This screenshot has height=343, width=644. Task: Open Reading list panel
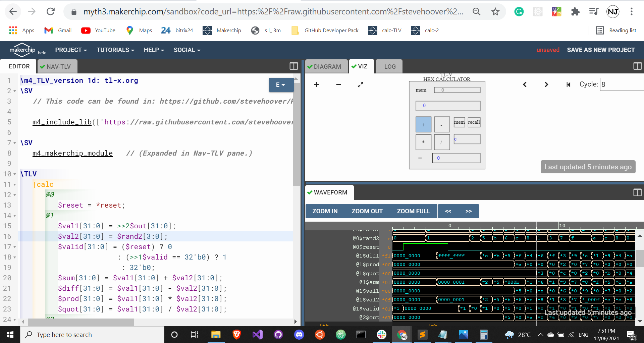[616, 30]
